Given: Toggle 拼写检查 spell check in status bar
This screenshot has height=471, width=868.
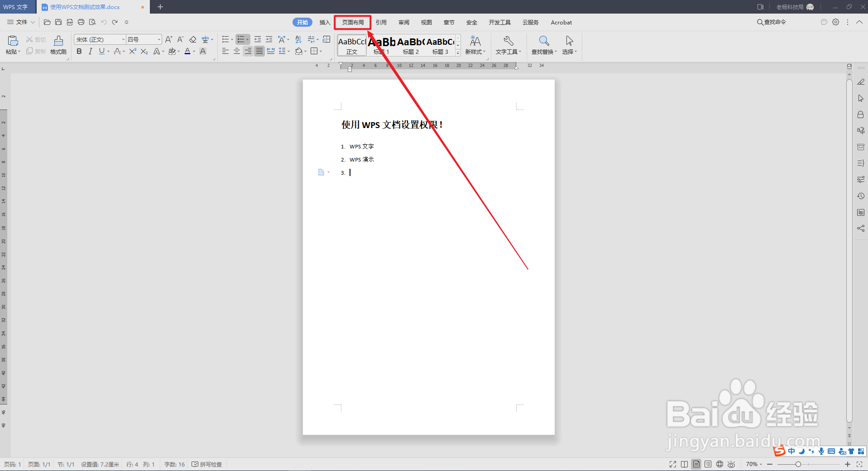Looking at the screenshot, I should [x=207, y=465].
